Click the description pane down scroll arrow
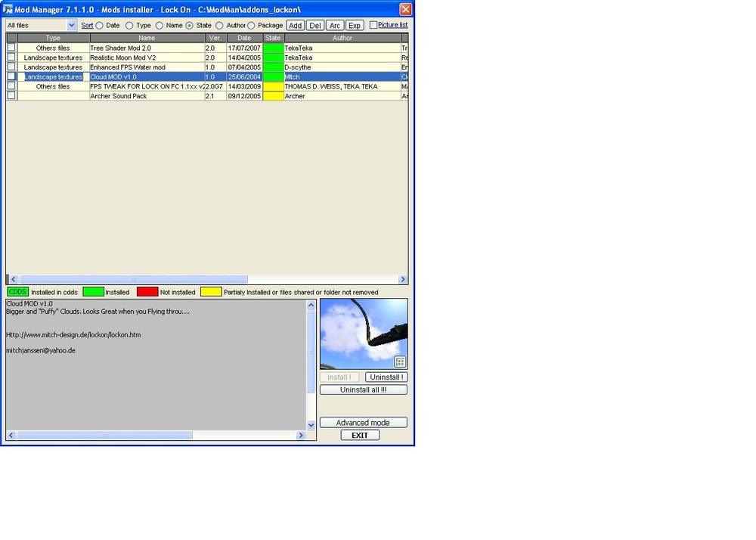This screenshot has width=756, height=540. [x=311, y=425]
